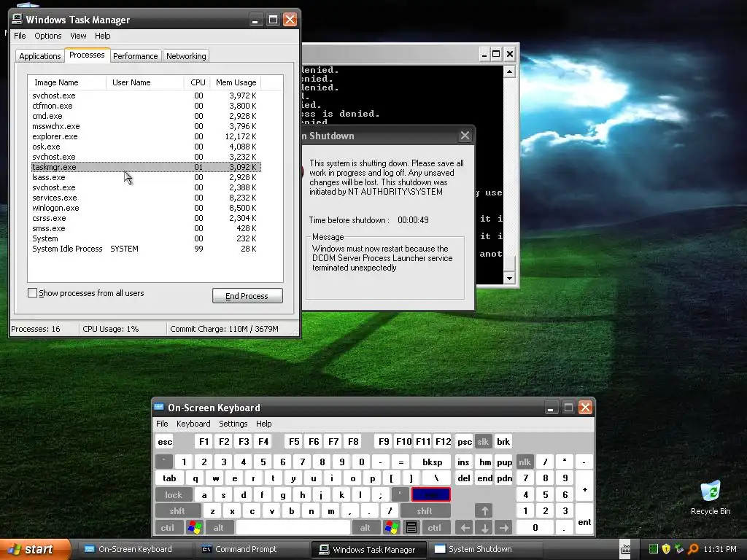Image resolution: width=747 pixels, height=560 pixels.
Task: Toggle the right shft key
Action: 425,511
